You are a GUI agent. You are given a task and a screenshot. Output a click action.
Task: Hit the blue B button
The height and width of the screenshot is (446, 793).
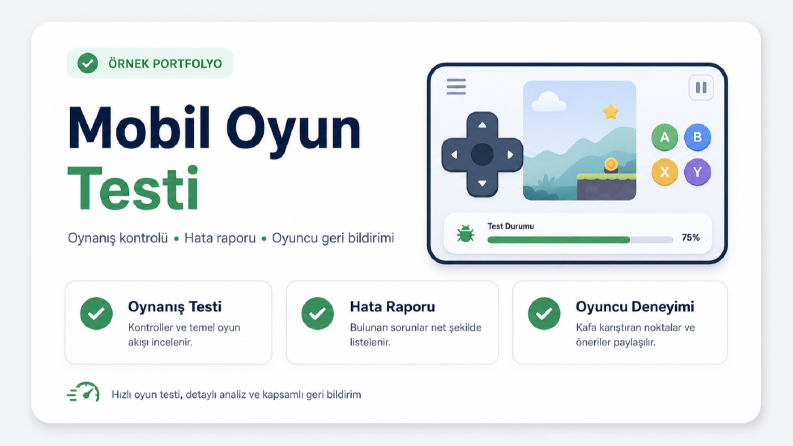697,137
